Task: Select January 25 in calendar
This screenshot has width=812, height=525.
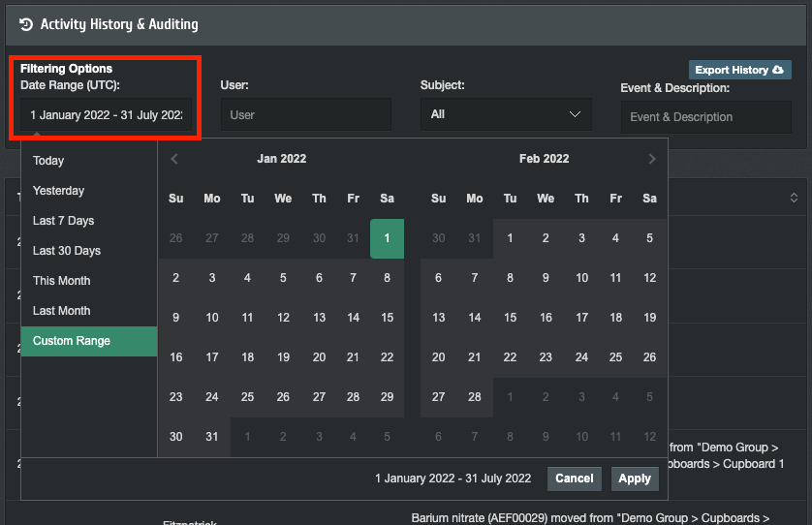Action: [247, 397]
